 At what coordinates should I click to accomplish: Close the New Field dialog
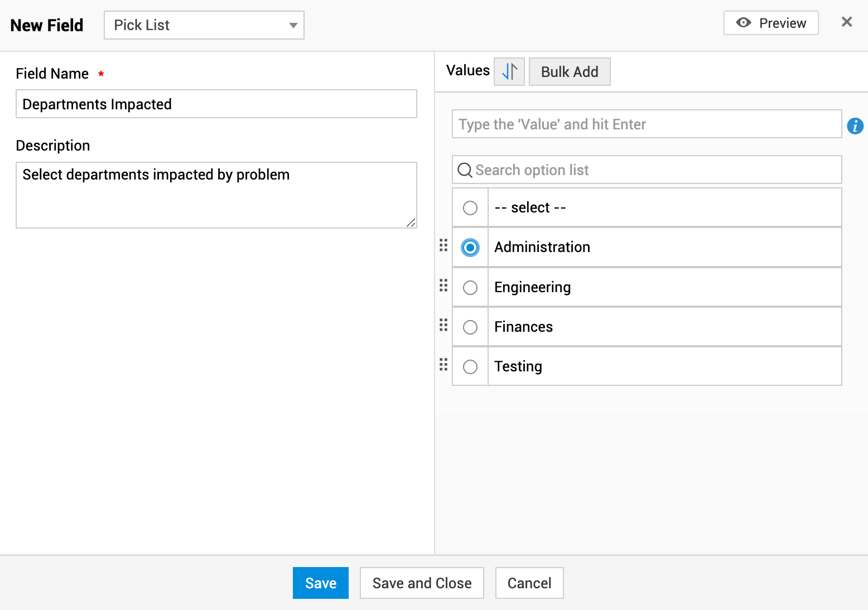846,22
